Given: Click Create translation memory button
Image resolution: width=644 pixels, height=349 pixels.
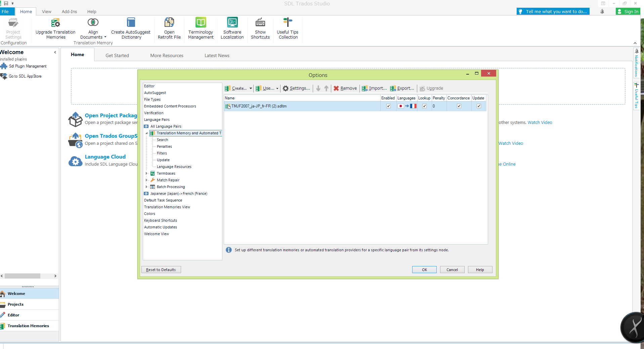Looking at the screenshot, I should (x=236, y=88).
